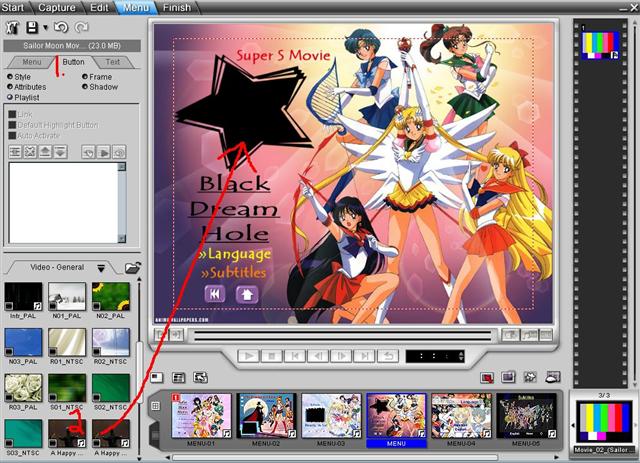Click the playlist move down icon
Image resolution: width=640 pixels, height=463 pixels.
pos(60,152)
